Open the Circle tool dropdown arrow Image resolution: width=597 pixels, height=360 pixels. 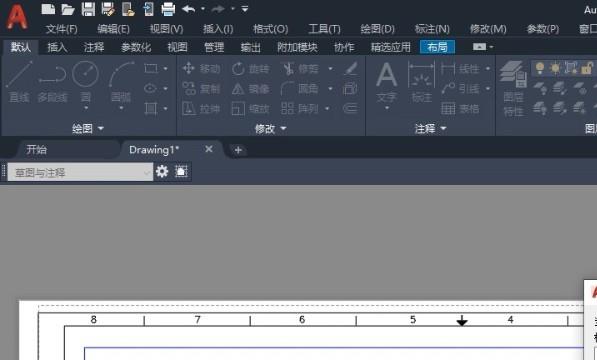pyautogui.click(x=86, y=108)
